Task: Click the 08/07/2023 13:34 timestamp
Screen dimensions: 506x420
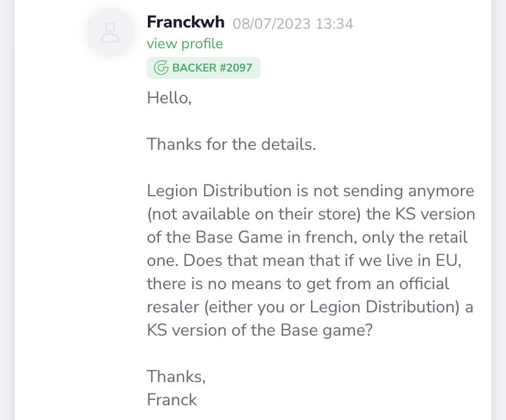Action: 293,24
